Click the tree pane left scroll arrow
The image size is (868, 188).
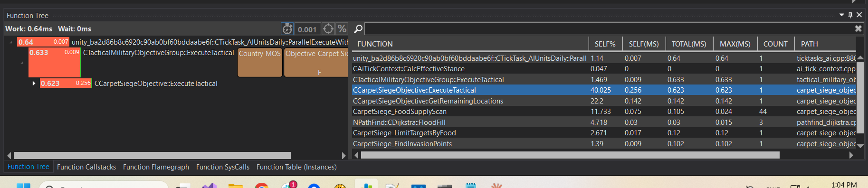point(9,155)
